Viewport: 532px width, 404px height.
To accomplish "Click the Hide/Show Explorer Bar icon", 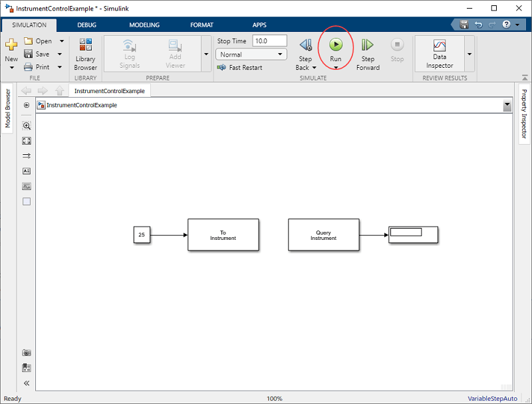I will [27, 105].
